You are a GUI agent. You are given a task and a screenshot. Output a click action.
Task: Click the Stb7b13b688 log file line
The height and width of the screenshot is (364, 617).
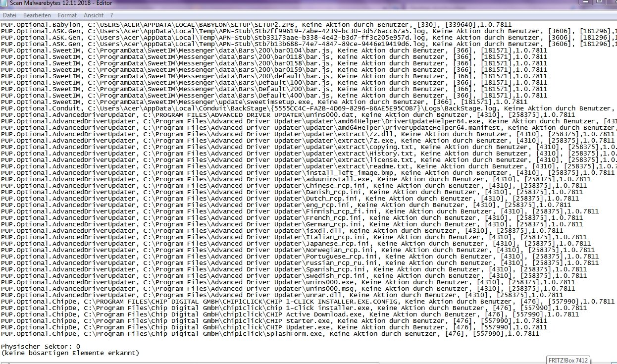(x=308, y=44)
